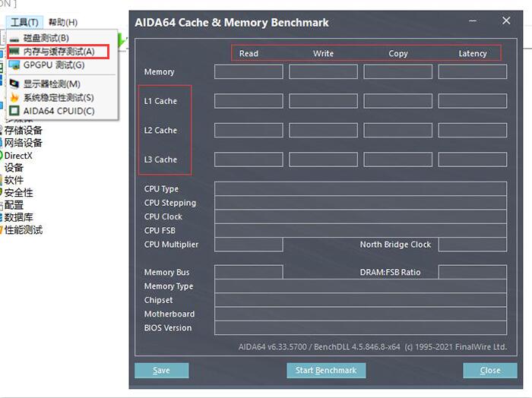Click the memory chip icon for 内存与缓存测试
The width and height of the screenshot is (532, 398).
point(14,52)
